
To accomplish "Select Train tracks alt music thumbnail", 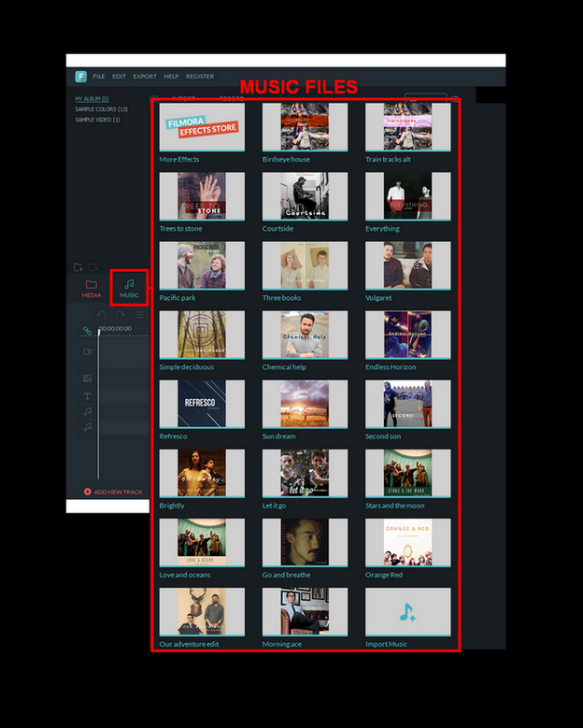I will (x=408, y=127).
